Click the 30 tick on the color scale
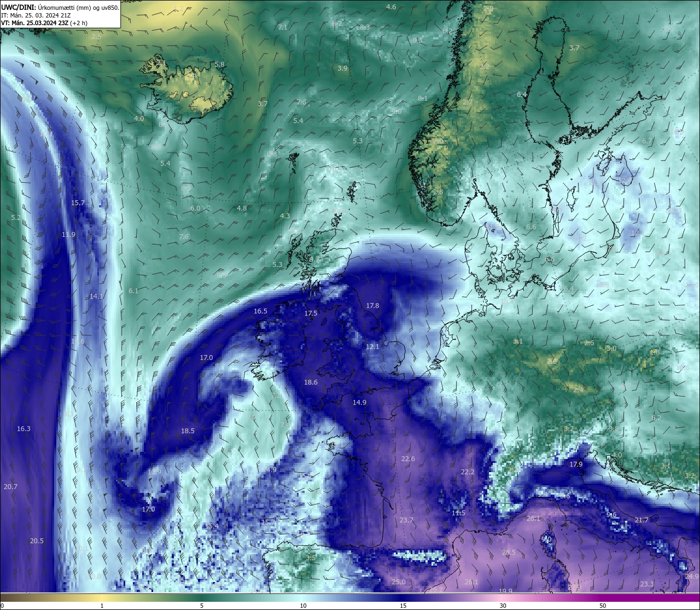Image resolution: width=700 pixels, height=610 pixels. [x=503, y=606]
